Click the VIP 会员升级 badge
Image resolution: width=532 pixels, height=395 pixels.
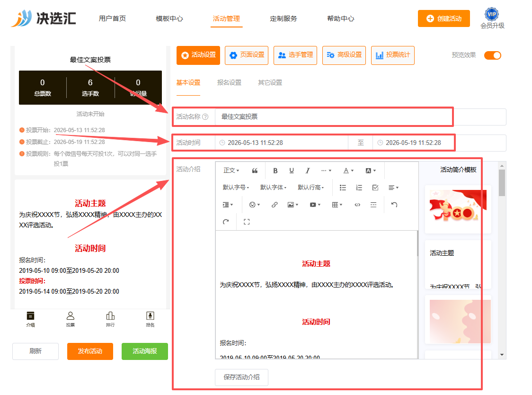pos(492,18)
